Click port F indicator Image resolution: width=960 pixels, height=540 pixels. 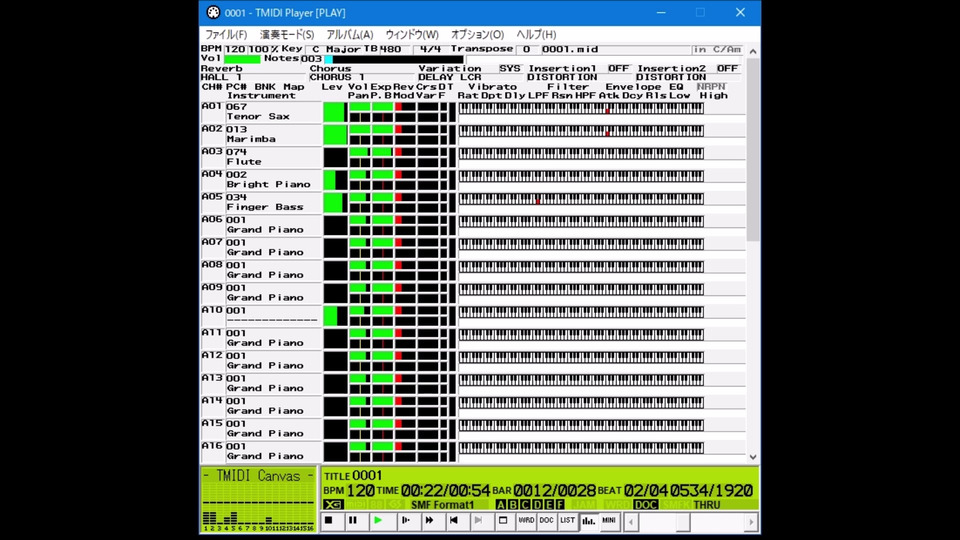[x=560, y=504]
